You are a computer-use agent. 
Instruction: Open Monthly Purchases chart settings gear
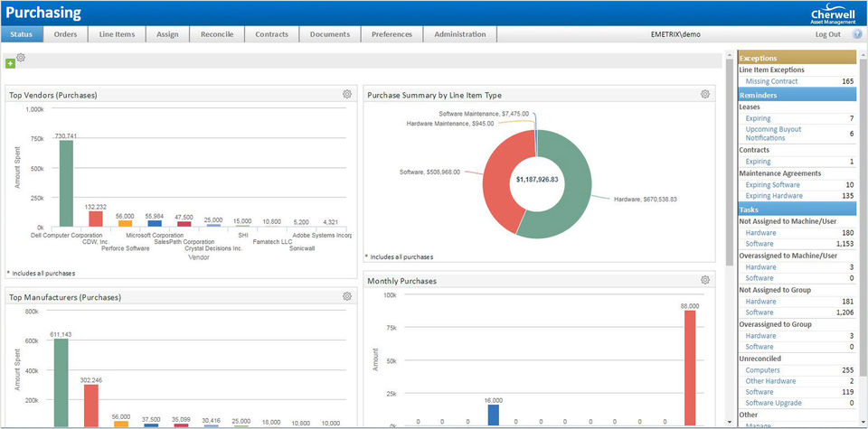(705, 280)
